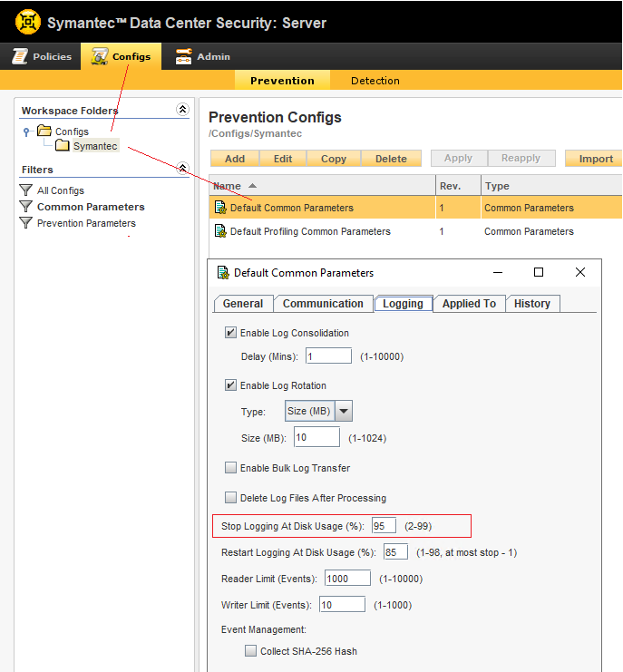Image resolution: width=623 pixels, height=672 pixels.
Task: Enable Bulk Log Transfer checkbox
Action: (x=230, y=468)
